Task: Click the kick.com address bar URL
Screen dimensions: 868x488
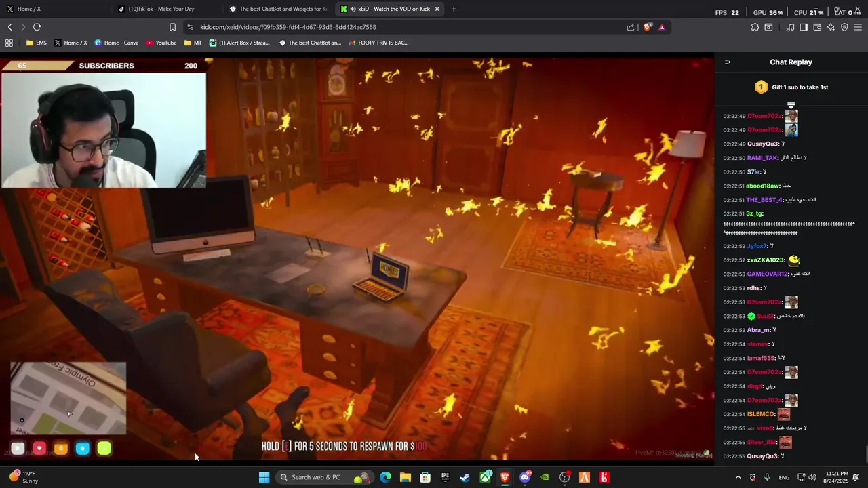Action: pos(288,27)
